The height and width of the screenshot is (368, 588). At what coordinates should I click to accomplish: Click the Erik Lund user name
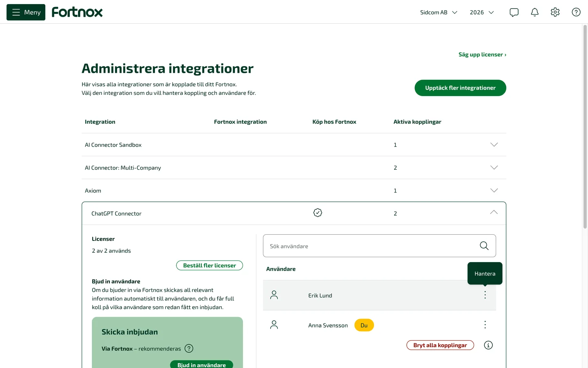pyautogui.click(x=320, y=295)
